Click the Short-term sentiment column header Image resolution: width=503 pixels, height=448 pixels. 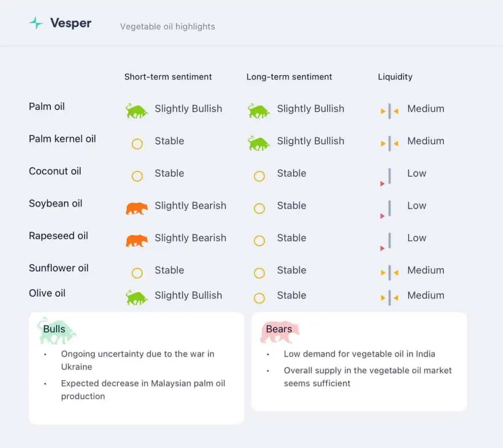168,77
